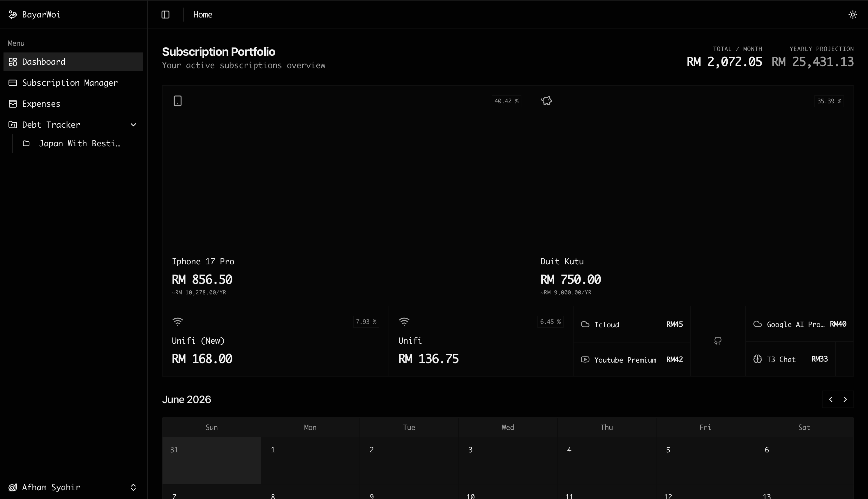Click the phone icon on Iphone 17 Pro card
Image resolution: width=868 pixels, height=499 pixels.
[x=177, y=101]
